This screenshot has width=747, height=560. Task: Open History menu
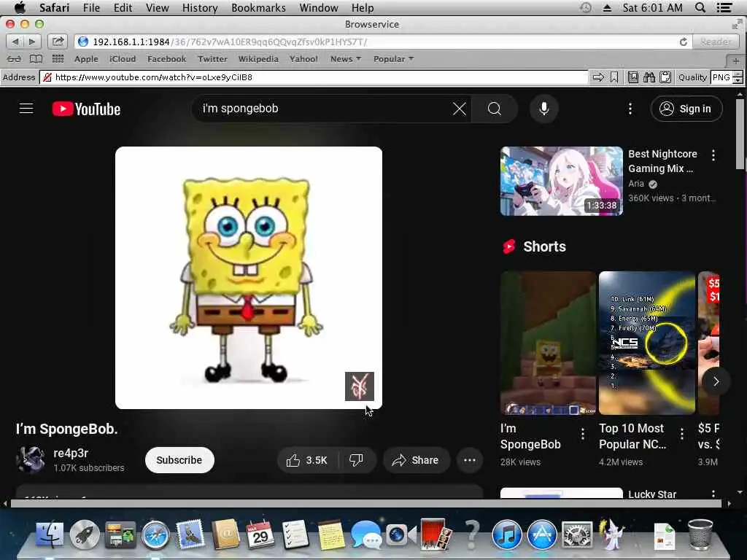(200, 7)
